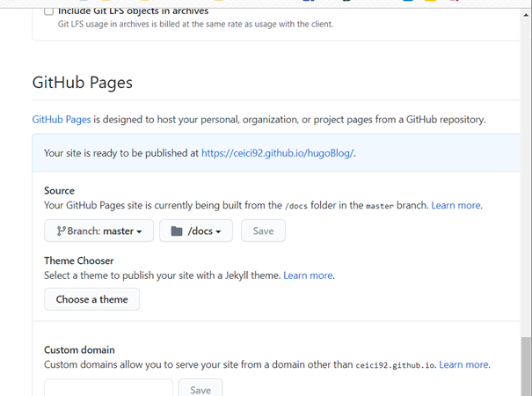Image resolution: width=532 pixels, height=396 pixels.
Task: Click the scrollbar up arrow
Action: point(526,15)
